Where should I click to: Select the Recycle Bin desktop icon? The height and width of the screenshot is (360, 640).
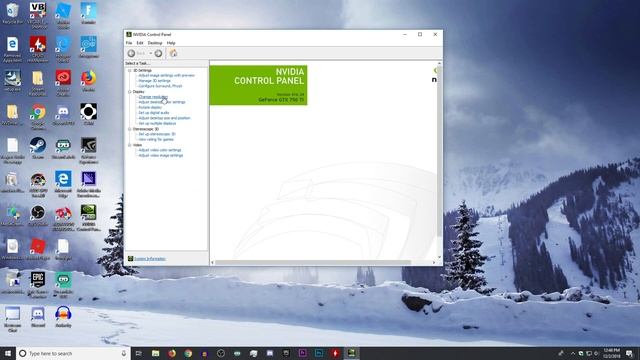[x=12, y=13]
